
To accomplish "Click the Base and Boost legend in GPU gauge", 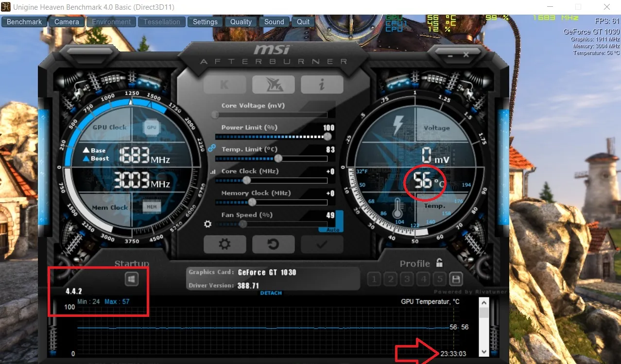I will (96, 155).
